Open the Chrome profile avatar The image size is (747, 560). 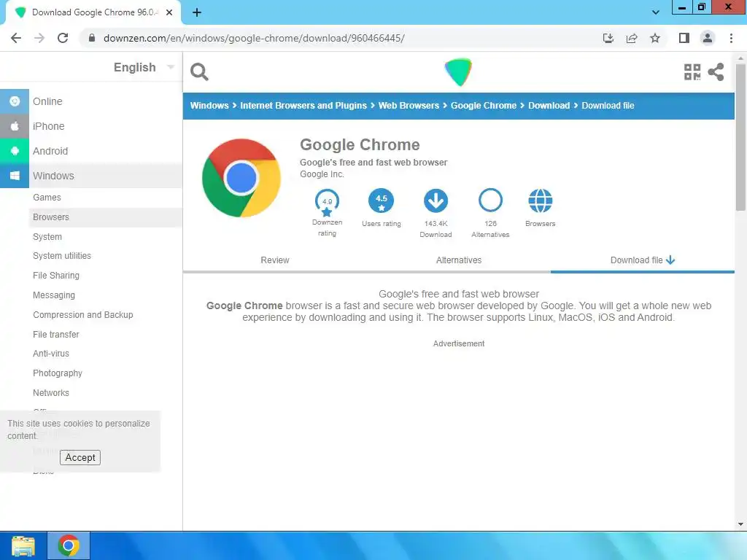[708, 38]
